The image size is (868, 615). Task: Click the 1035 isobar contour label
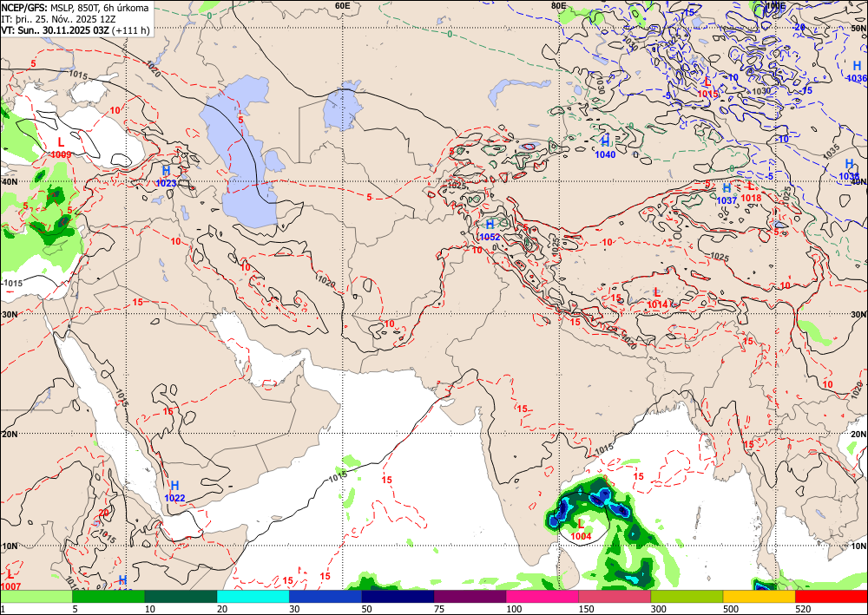click(x=831, y=152)
